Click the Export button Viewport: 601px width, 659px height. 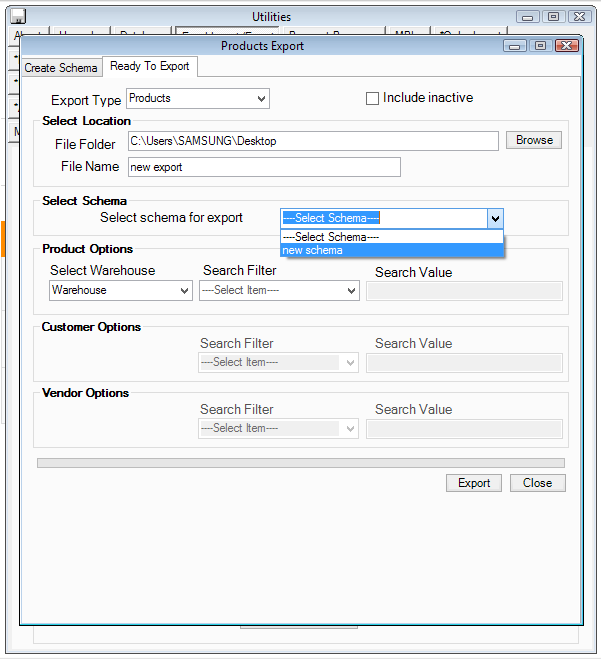point(474,483)
